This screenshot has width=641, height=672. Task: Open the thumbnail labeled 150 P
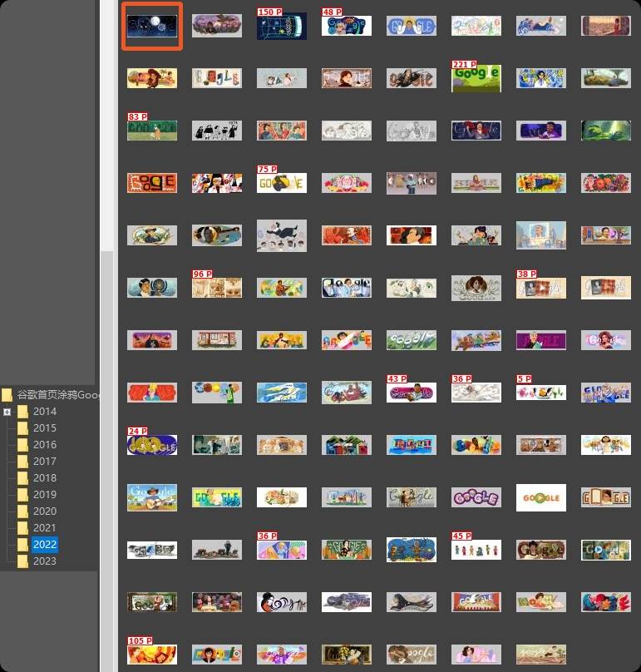pos(282,27)
